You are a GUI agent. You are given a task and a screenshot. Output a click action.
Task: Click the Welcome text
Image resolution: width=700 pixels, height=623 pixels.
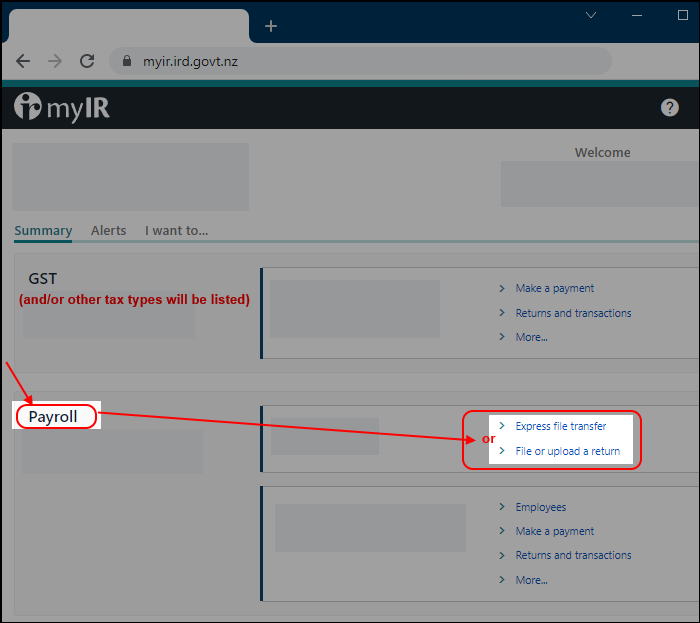602,153
